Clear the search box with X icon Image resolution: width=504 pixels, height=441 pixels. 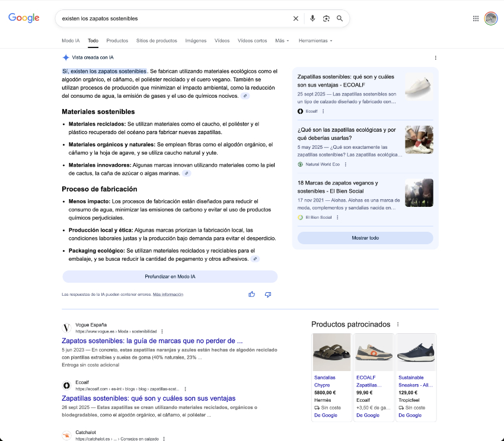tap(296, 18)
